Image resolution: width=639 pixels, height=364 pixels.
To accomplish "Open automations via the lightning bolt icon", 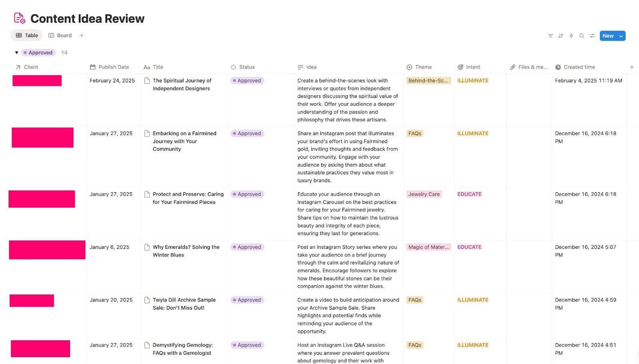I will click(571, 36).
